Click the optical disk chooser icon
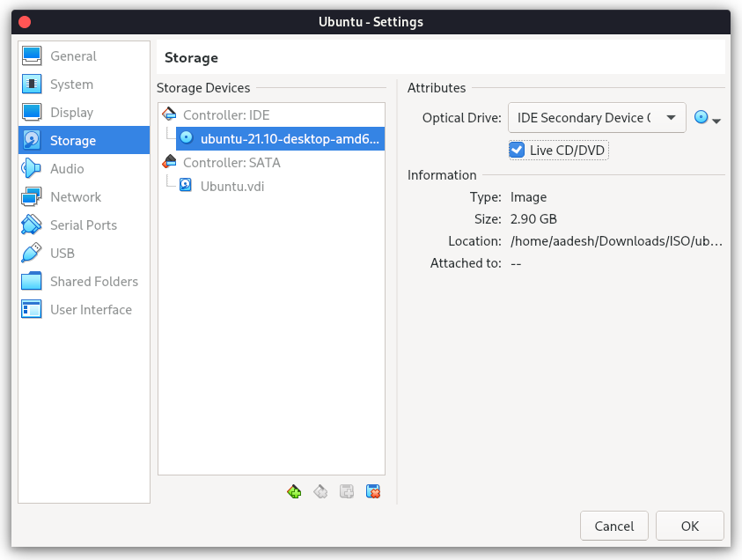Viewport: 742px width, 560px height. tap(702, 118)
